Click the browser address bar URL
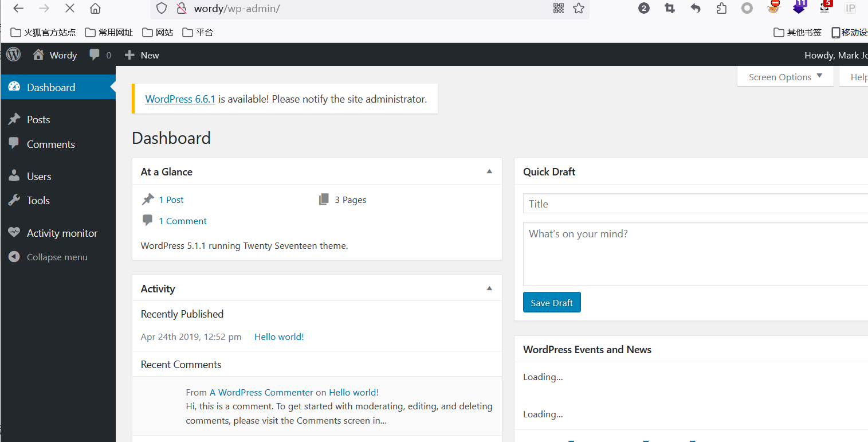 [237, 9]
